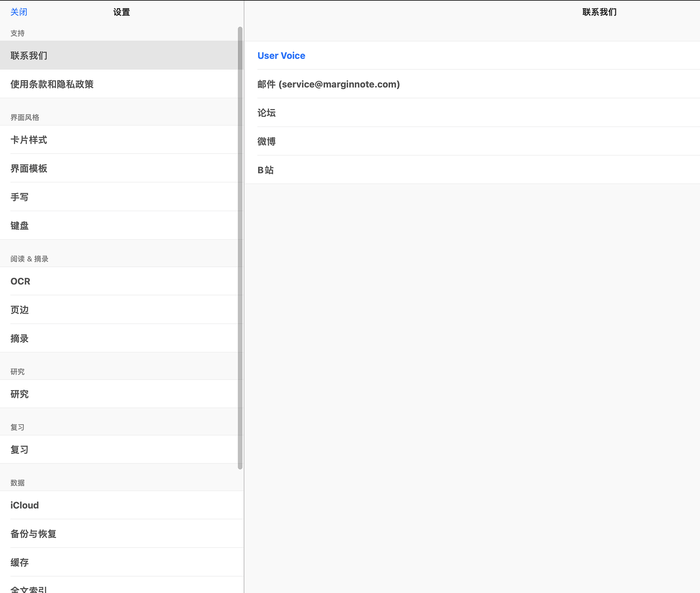700x593 pixels.
Task: Click the settings list vertical scrollbar
Action: point(240,248)
